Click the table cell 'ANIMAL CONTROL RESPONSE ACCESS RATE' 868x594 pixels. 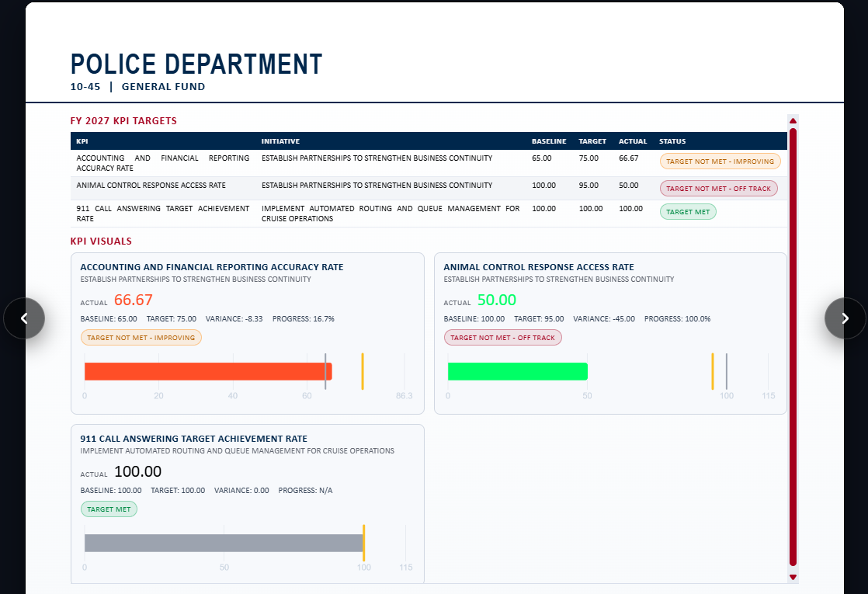(x=151, y=186)
